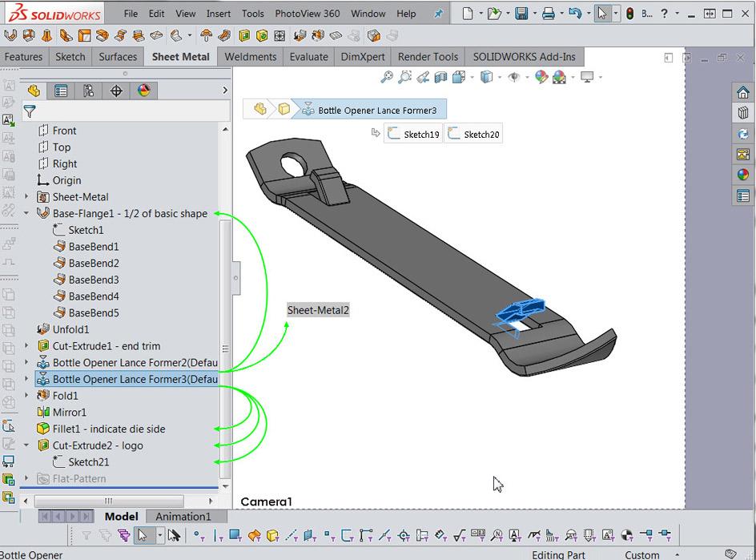Expand the Flat-Pattern tree node
Viewport: 756px width, 560px height.
pyautogui.click(x=26, y=479)
